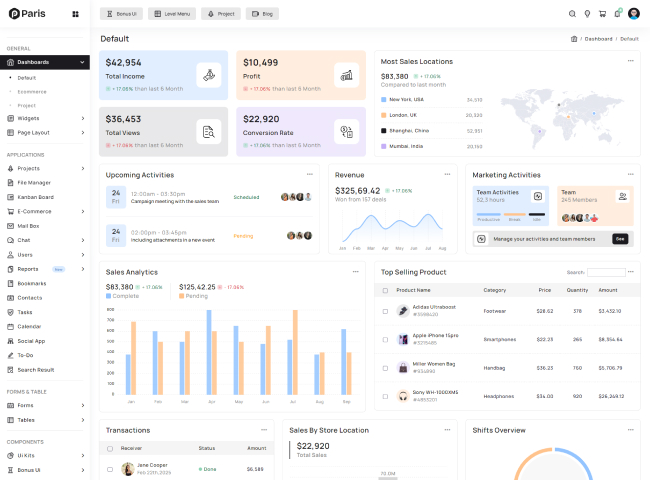
Task: Tick the Sony WH-1000XM5 row checkbox
Action: pos(385,396)
